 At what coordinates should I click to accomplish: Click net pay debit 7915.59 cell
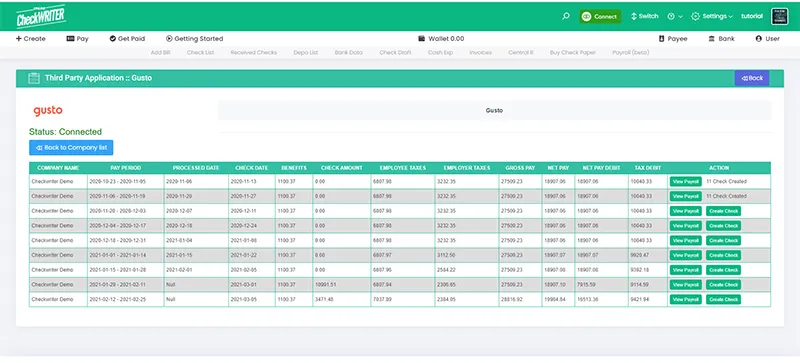601,285
